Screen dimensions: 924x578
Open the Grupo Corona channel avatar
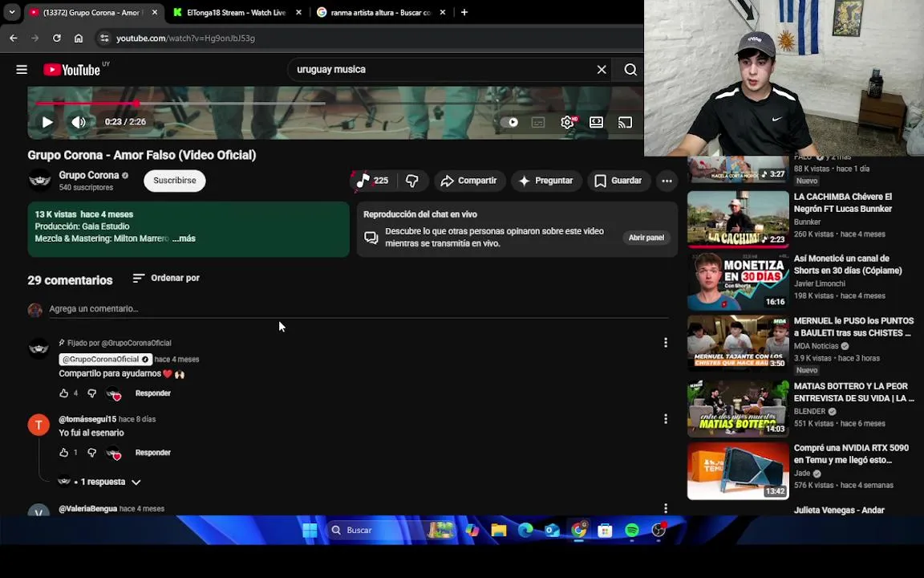(x=39, y=181)
